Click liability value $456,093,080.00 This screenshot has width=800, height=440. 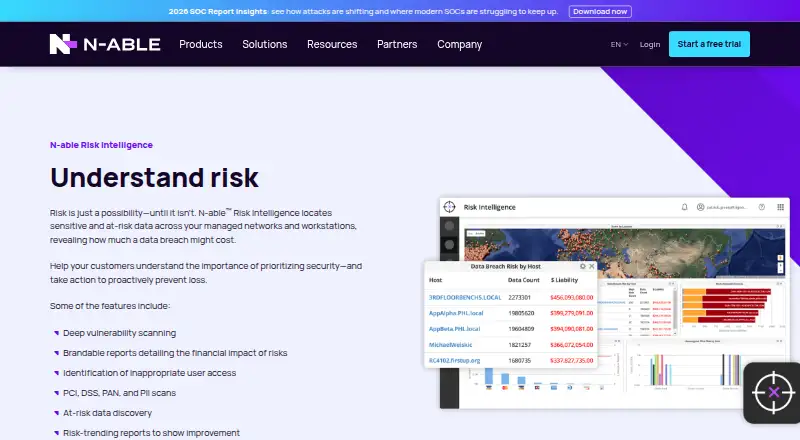pyautogui.click(x=571, y=297)
